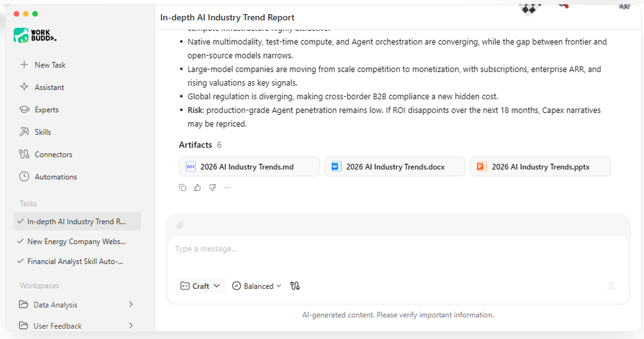The width and height of the screenshot is (644, 339).
Task: Open the User Feedback workspace
Action: [x=77, y=325]
